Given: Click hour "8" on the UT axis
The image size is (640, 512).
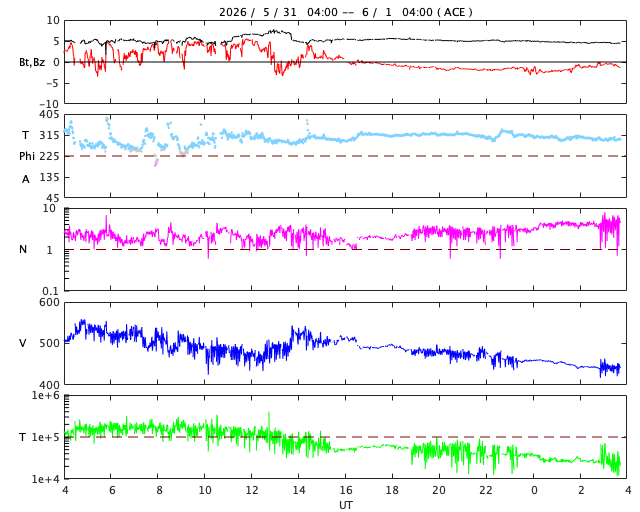Looking at the screenshot, I should point(159,490).
